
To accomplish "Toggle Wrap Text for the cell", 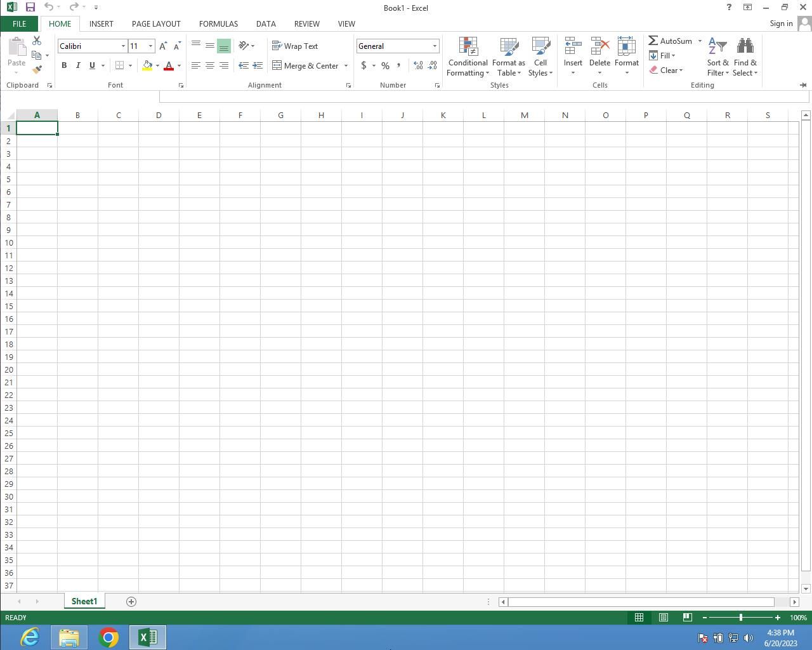I will tap(295, 46).
